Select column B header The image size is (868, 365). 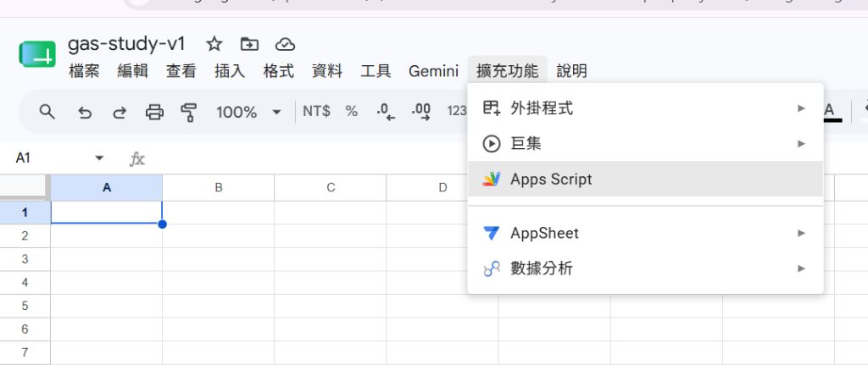pos(219,187)
